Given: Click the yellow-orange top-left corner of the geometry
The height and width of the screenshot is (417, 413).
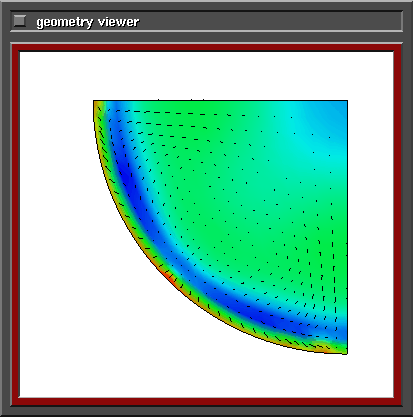Looking at the screenshot, I should 98,106.
